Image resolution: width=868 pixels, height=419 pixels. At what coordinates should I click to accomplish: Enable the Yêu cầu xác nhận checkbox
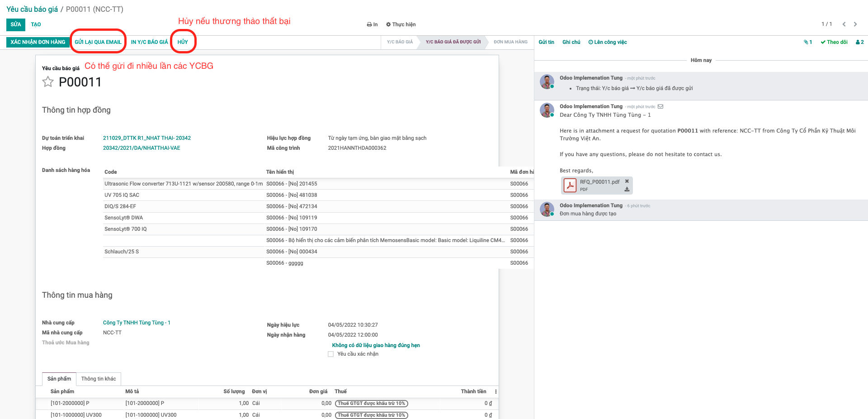(x=331, y=354)
